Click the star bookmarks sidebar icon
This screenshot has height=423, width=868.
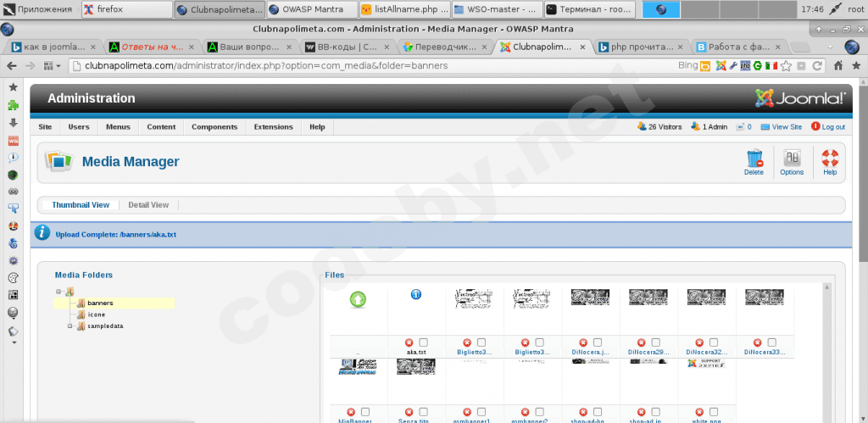(x=14, y=87)
